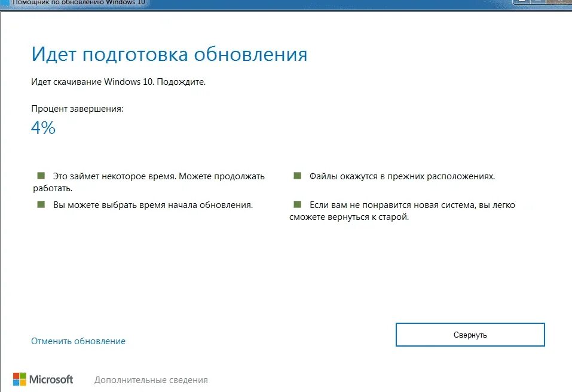Click the green bullet beside Вы можете выбрать
Viewport: 572px width, 392px height.
point(41,204)
